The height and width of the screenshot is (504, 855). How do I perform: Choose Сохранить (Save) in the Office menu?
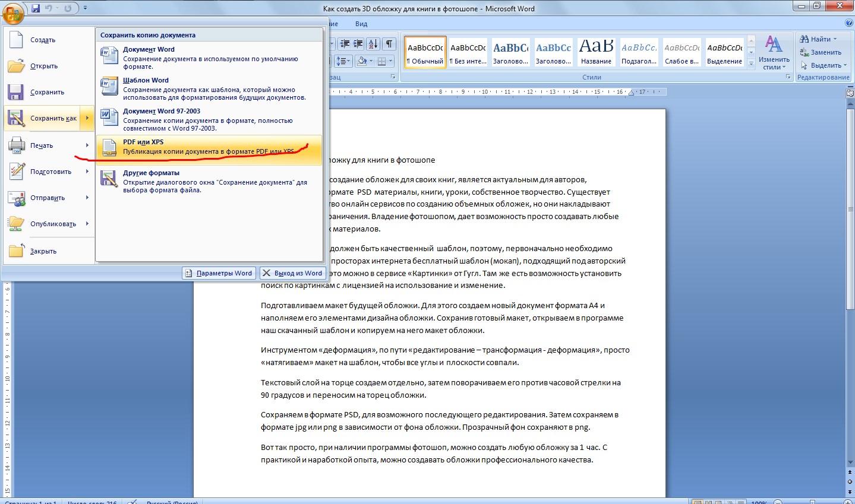pyautogui.click(x=49, y=92)
